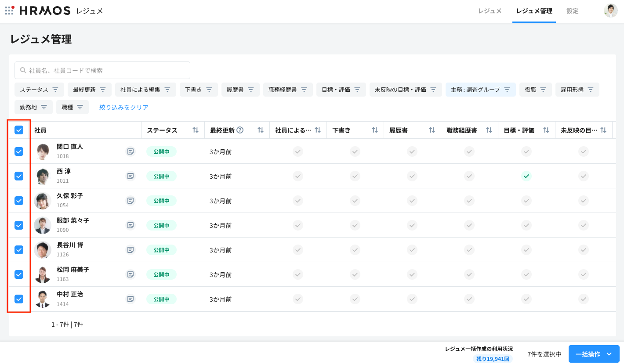Click the note icon in 服部 菜々子 row
This screenshot has height=364, width=624.
(x=131, y=225)
